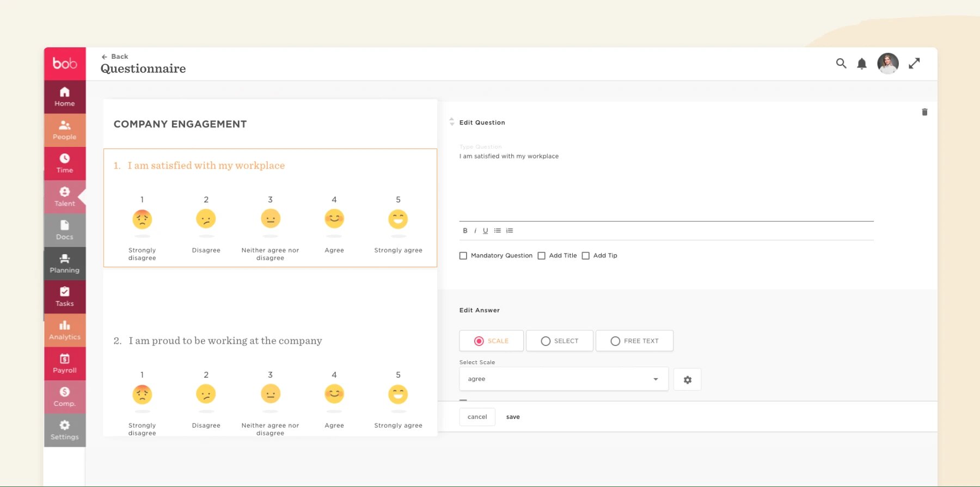Open the notifications bell
The width and height of the screenshot is (980, 487).
tap(861, 64)
